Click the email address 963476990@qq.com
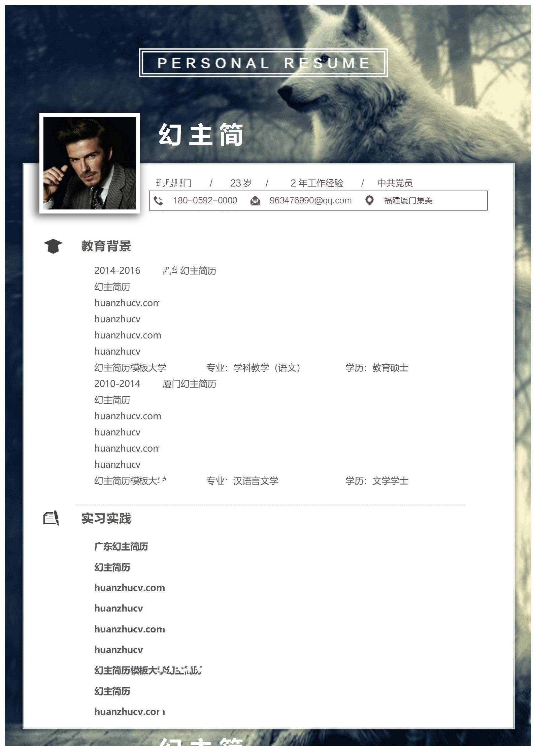The image size is (534, 756). (x=310, y=200)
